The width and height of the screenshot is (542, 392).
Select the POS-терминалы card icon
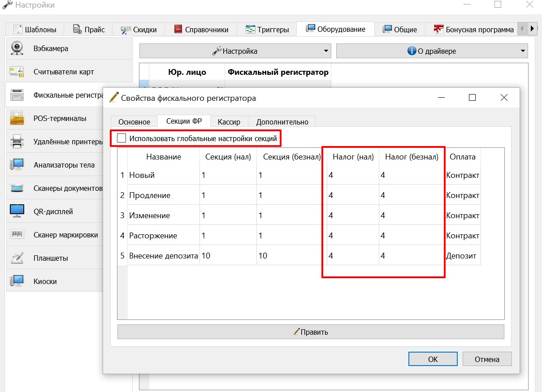[17, 118]
